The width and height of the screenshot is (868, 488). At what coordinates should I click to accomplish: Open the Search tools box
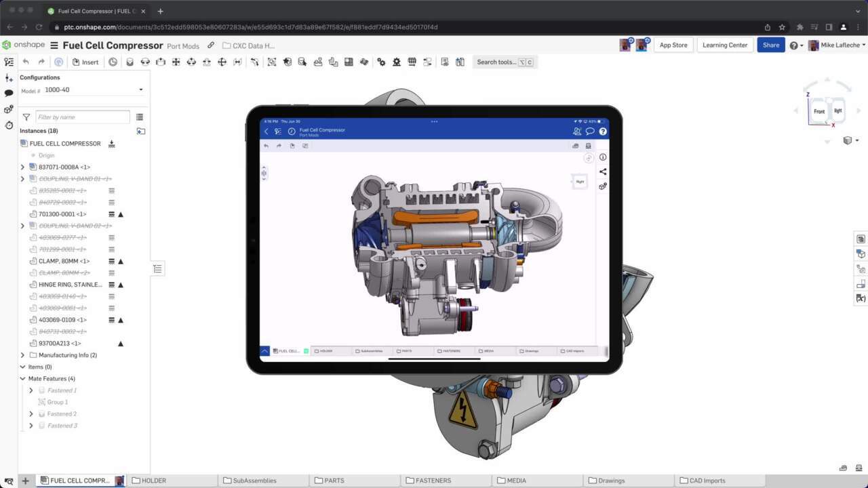505,62
